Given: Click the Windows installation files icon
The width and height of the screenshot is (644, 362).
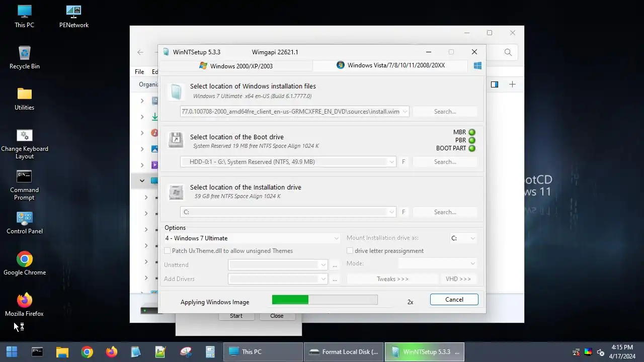Looking at the screenshot, I should tap(176, 92).
